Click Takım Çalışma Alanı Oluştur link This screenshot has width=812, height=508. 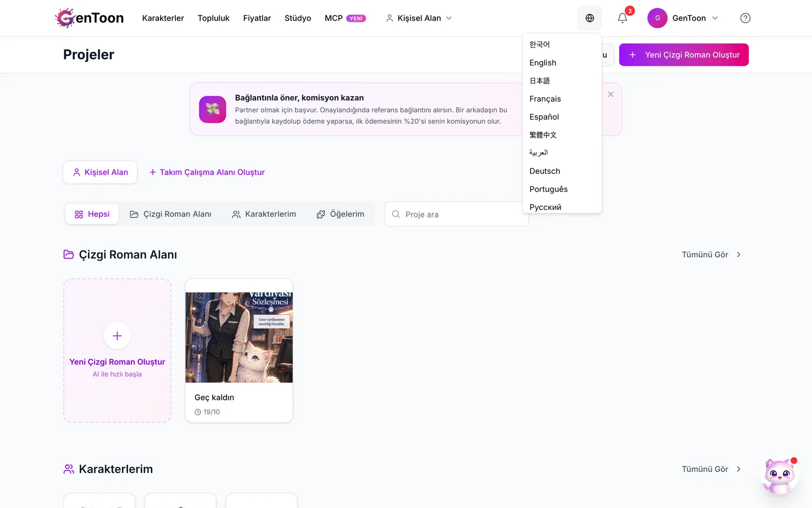pos(207,172)
